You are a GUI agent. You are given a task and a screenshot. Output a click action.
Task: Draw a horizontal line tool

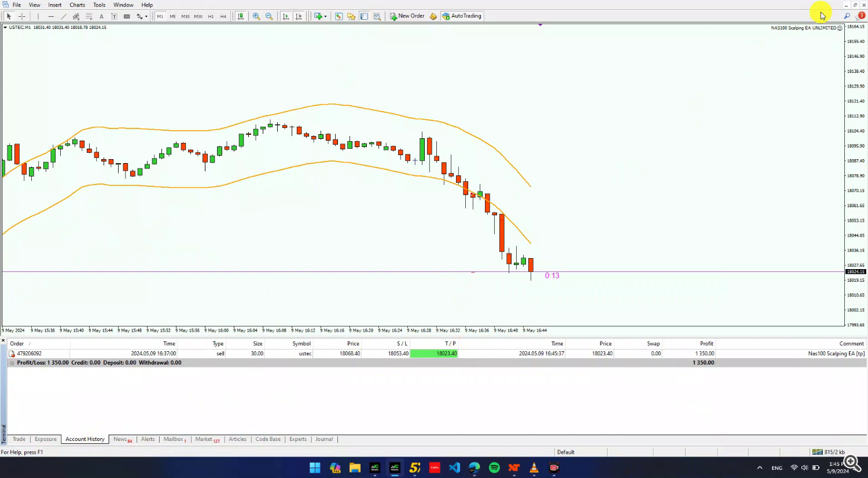51,16
